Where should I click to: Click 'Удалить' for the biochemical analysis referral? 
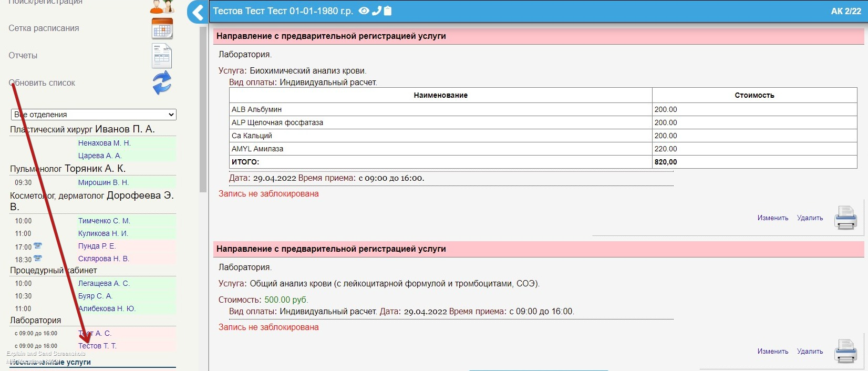click(810, 218)
